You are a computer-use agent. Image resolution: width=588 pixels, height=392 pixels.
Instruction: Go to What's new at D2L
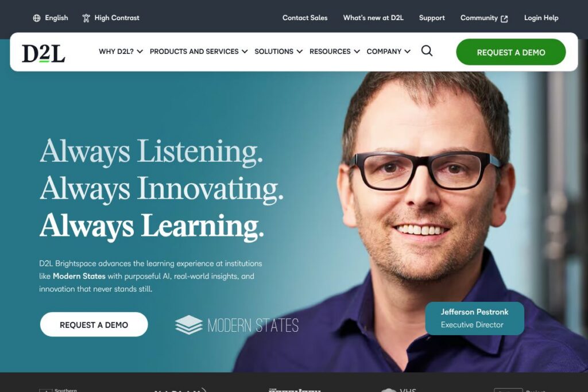pos(373,18)
